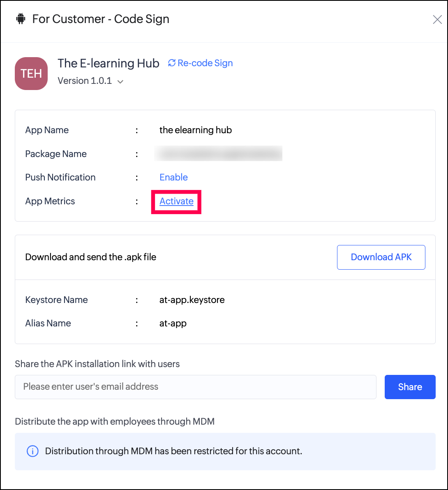Click the refresh icon beside Re-code Sign
448x490 pixels.
[x=172, y=63]
